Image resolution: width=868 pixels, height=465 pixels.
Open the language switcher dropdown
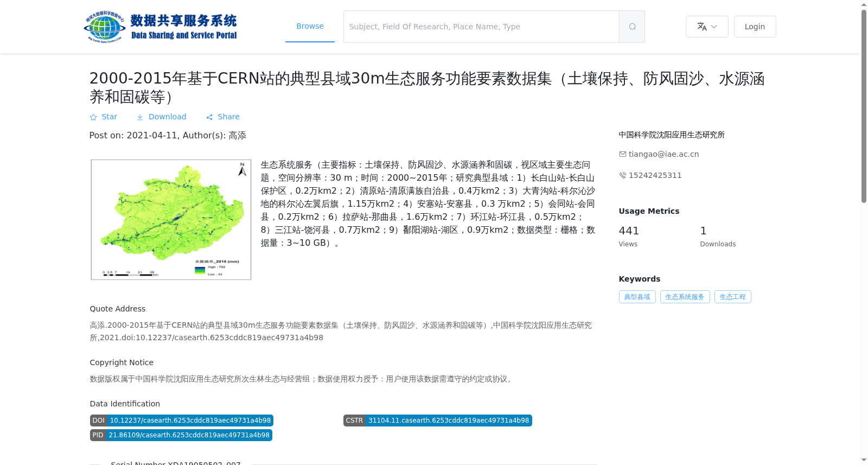click(x=707, y=27)
